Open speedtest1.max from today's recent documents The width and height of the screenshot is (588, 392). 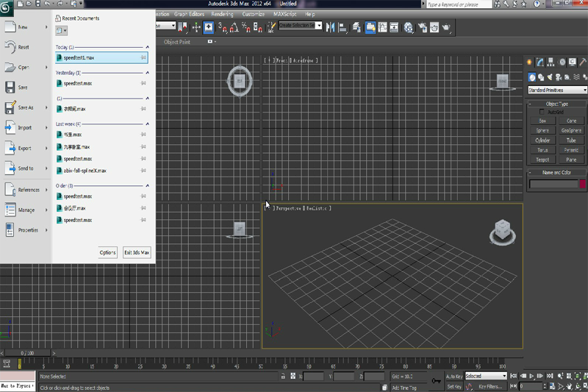click(79, 57)
